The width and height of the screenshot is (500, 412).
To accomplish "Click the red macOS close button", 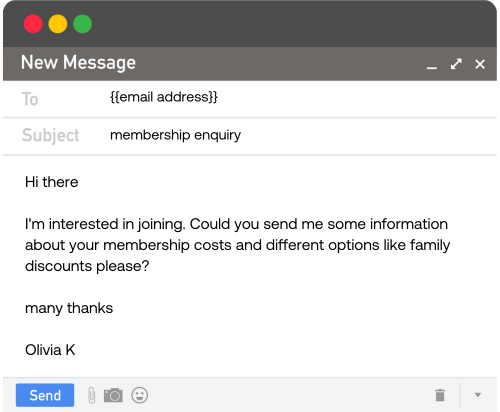I will (33, 24).
